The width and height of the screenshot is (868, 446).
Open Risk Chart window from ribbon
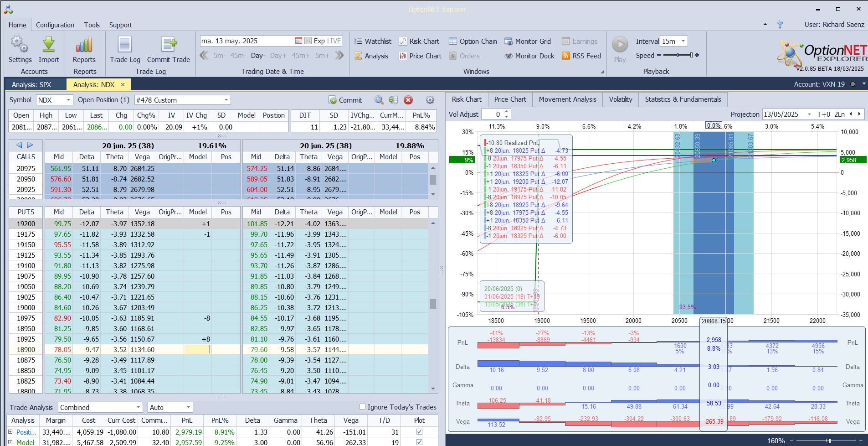coord(419,41)
